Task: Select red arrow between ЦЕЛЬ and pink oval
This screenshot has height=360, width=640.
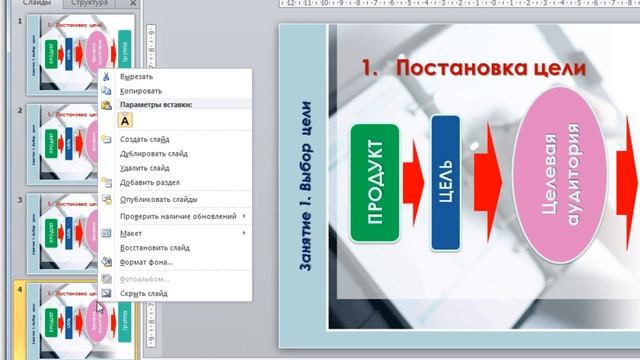Action: tap(487, 182)
